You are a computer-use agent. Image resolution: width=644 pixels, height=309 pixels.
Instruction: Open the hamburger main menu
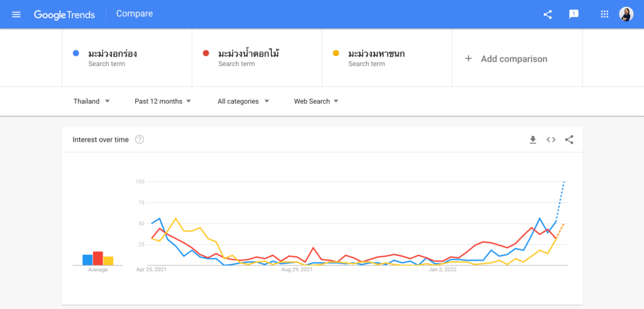coord(16,14)
